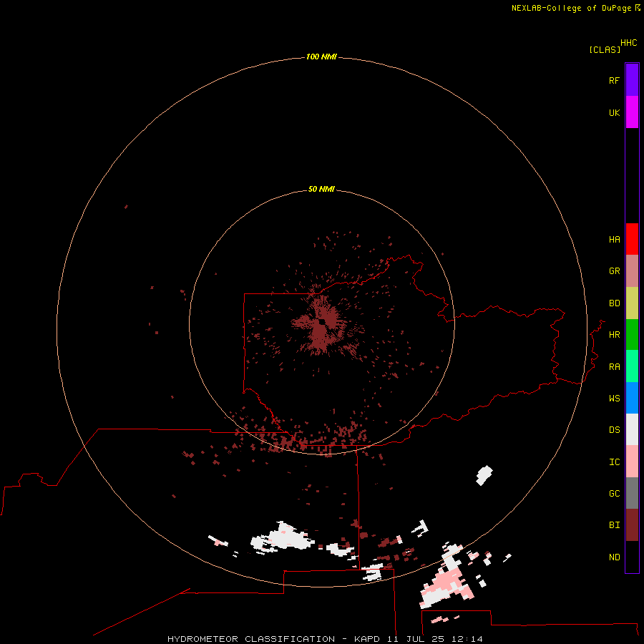The width and height of the screenshot is (644, 644).
Task: Click the GR legend color swatch
Action: pyautogui.click(x=632, y=270)
